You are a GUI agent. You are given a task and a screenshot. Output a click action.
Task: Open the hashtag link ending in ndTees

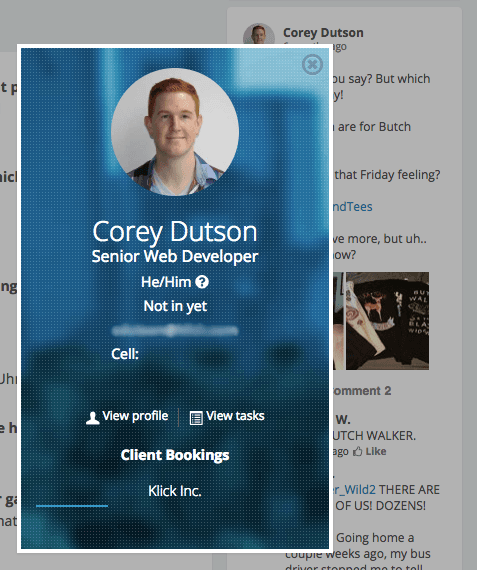pos(352,206)
